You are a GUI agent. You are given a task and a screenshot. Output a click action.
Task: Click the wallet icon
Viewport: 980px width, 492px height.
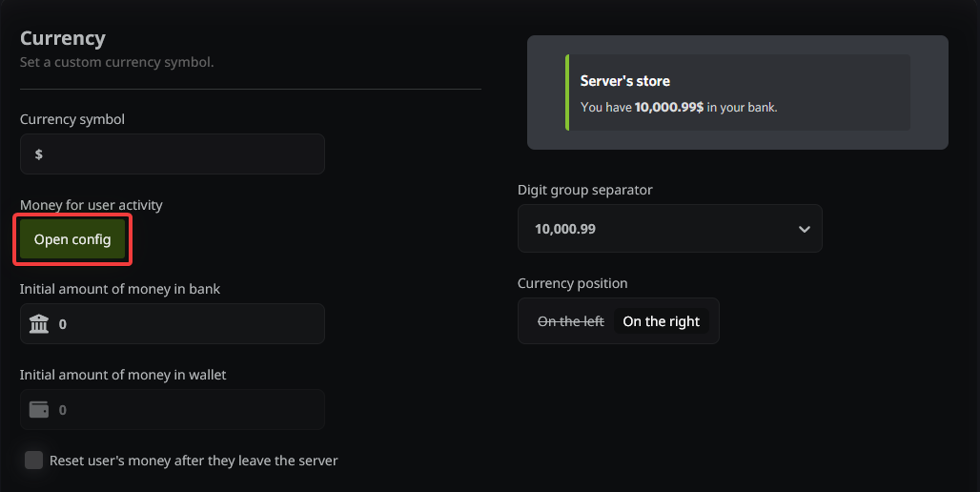tap(39, 410)
